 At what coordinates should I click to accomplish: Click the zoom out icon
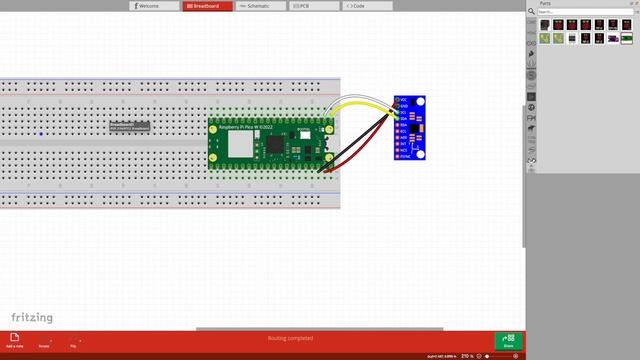pos(479,356)
